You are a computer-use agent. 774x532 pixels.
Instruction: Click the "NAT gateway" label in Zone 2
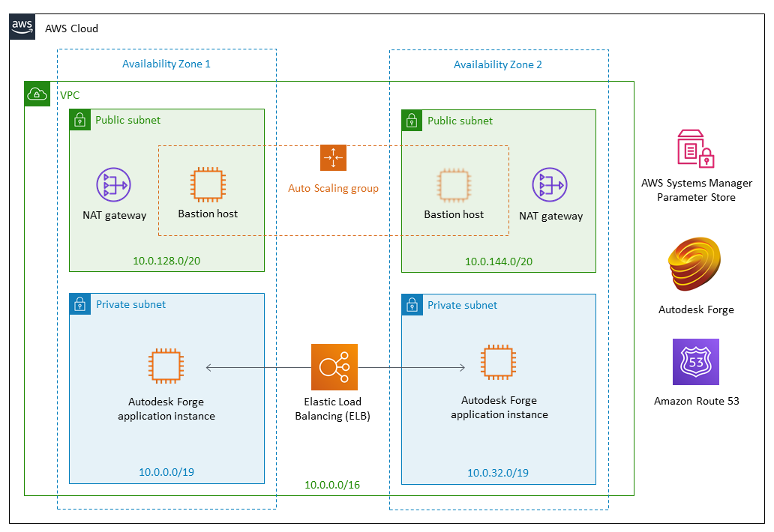(x=551, y=216)
